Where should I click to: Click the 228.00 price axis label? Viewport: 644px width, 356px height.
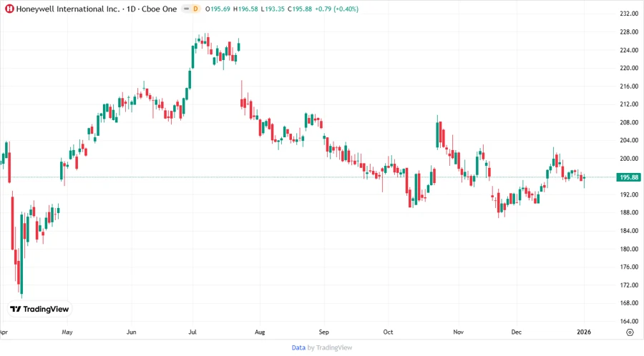[x=629, y=32]
